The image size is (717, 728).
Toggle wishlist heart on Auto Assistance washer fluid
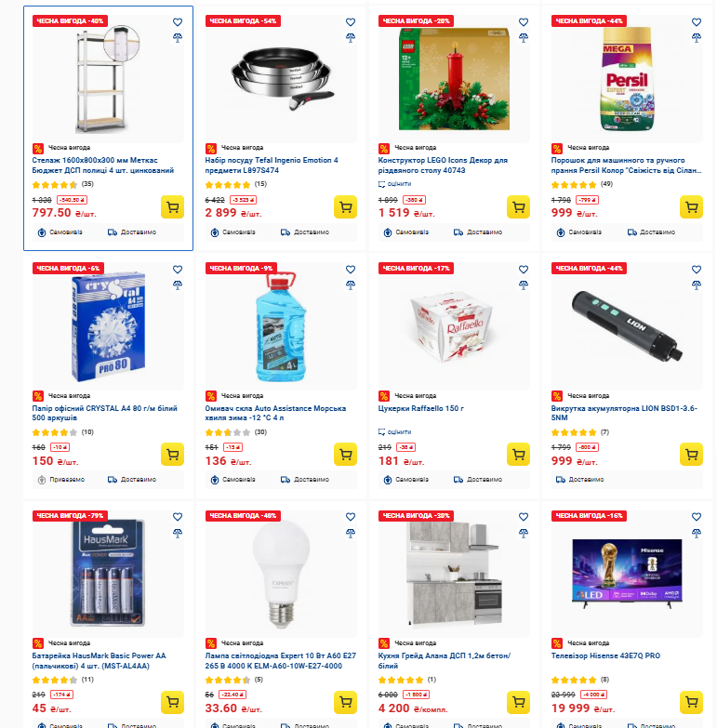(x=351, y=270)
